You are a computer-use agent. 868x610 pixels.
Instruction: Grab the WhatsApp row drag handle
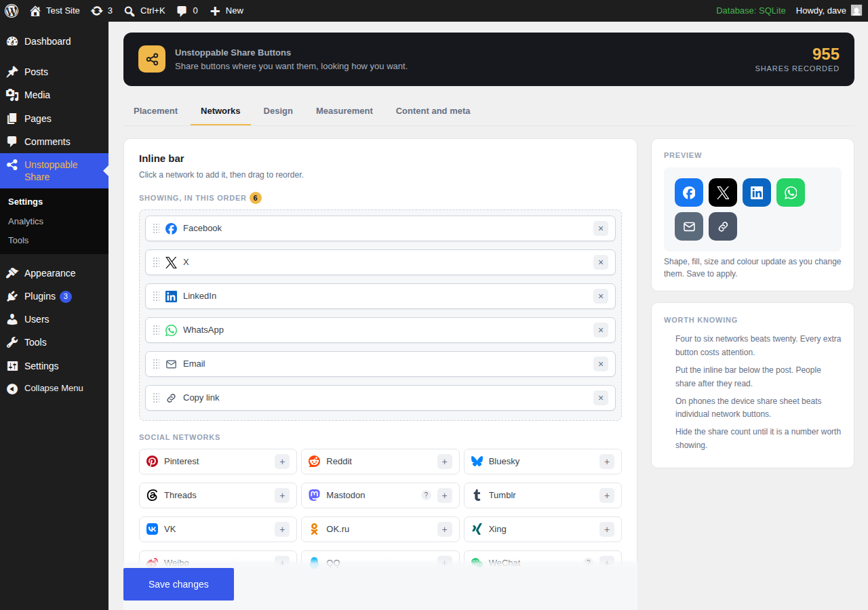coord(156,330)
